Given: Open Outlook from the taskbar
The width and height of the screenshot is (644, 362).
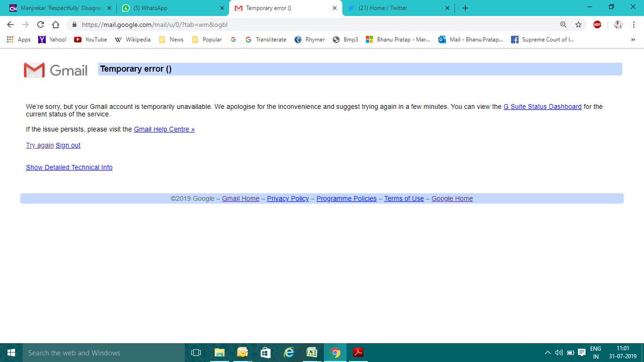Looking at the screenshot, I should 242,352.
